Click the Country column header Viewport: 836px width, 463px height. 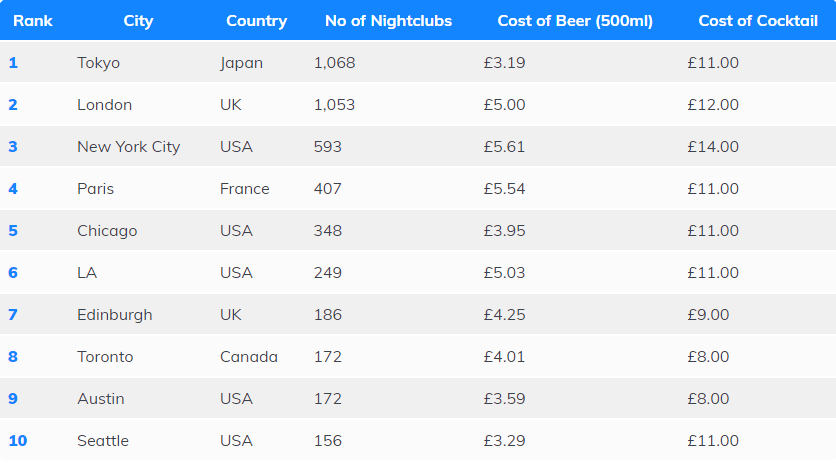[256, 21]
